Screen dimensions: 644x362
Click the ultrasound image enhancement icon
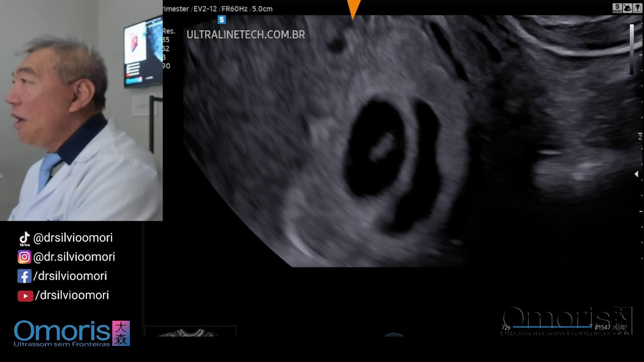(627, 8)
